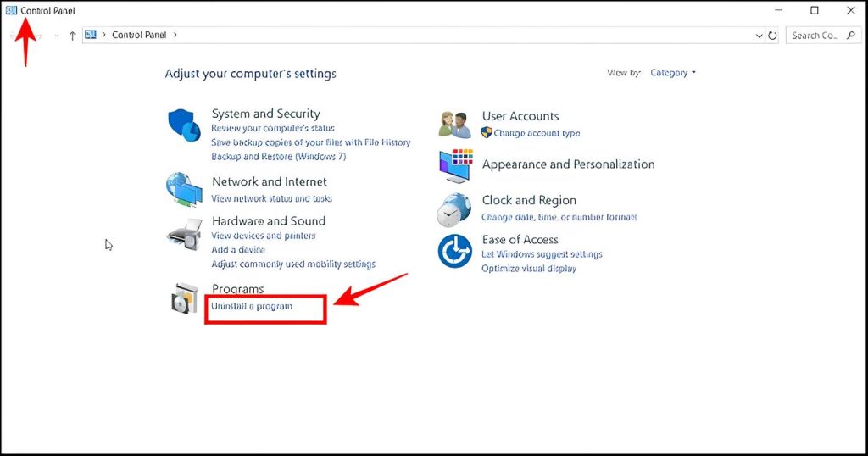
Task: Open the Appearance and Personalization monitor icon
Action: (455, 165)
